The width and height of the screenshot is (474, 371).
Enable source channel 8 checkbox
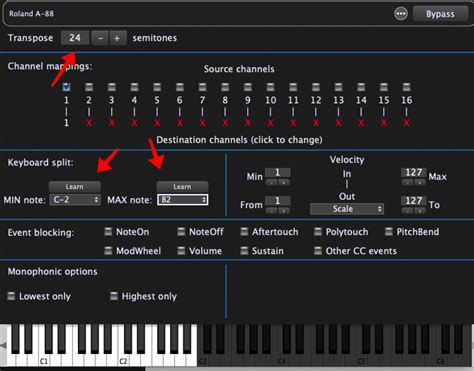[x=225, y=87]
